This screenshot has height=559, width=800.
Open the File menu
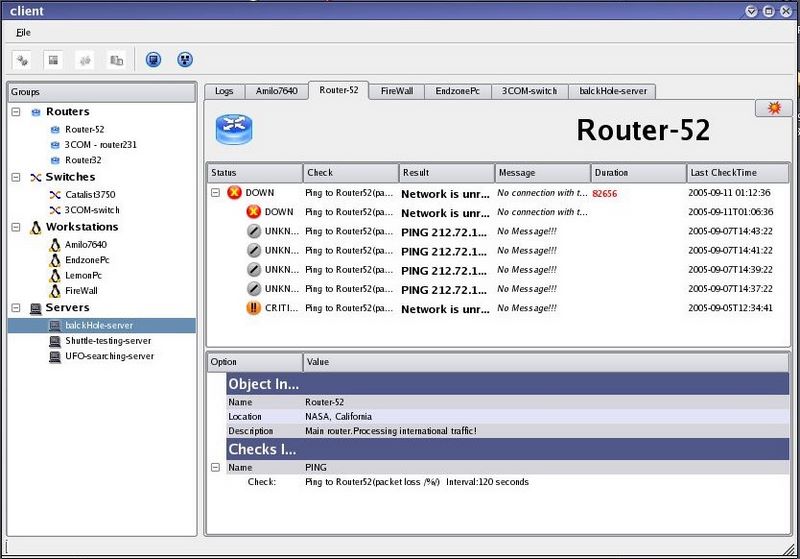pyautogui.click(x=23, y=32)
